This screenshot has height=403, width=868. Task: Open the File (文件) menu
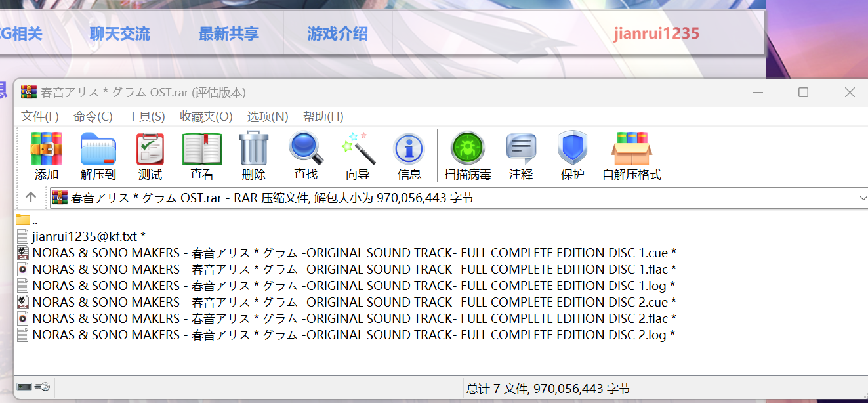tap(40, 117)
